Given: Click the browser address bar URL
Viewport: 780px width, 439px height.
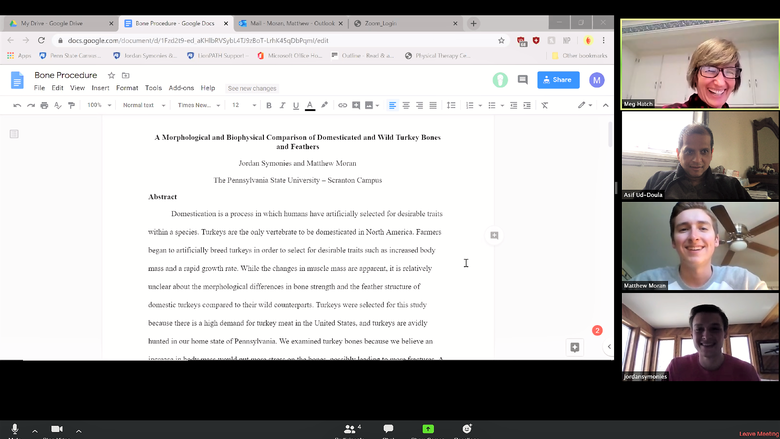Looking at the screenshot, I should [x=198, y=41].
